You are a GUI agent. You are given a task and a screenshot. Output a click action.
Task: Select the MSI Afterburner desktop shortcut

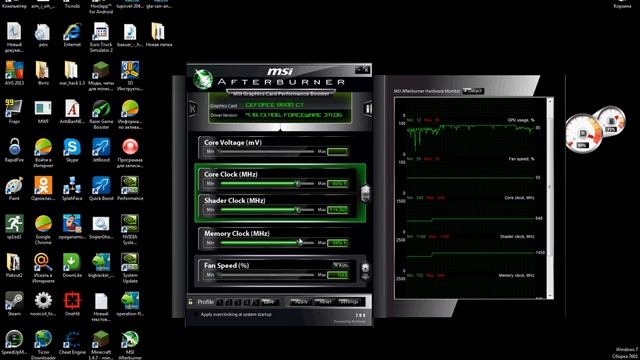coord(130,345)
